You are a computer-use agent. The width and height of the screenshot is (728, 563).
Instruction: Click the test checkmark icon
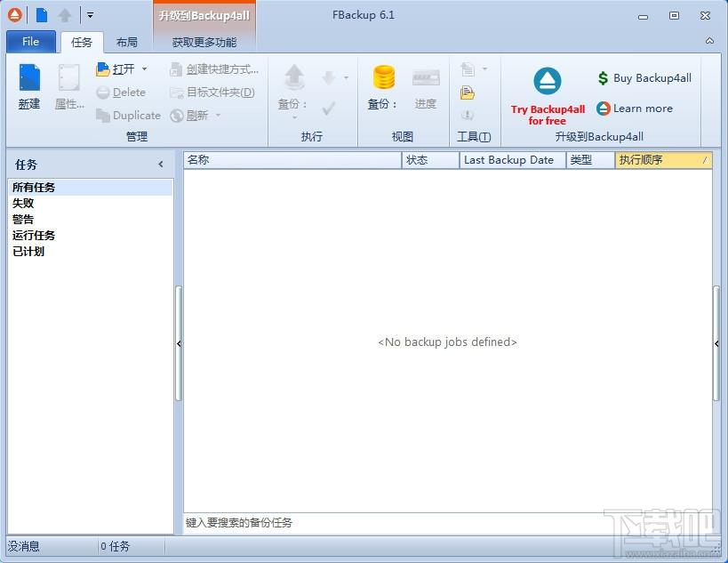(329, 109)
